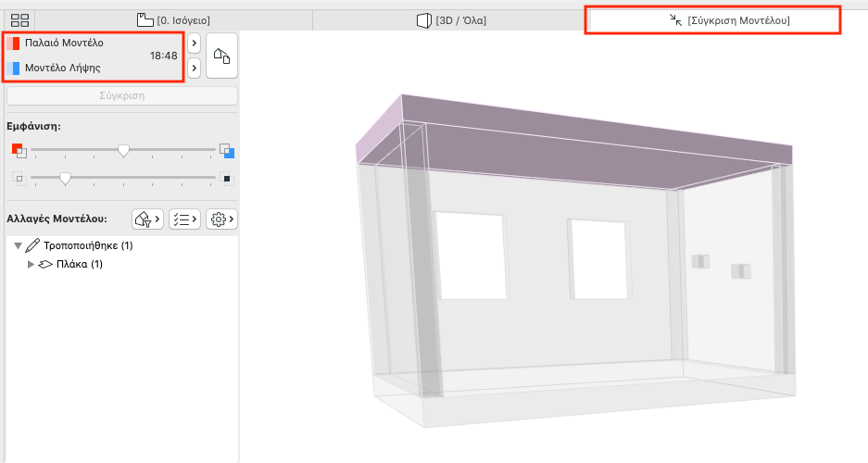The width and height of the screenshot is (868, 463).
Task: Click the swap models icon button
Action: 222,56
